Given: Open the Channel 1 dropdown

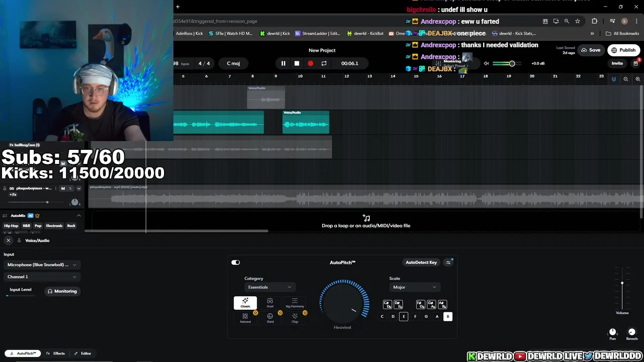Looking at the screenshot, I should coord(42,277).
